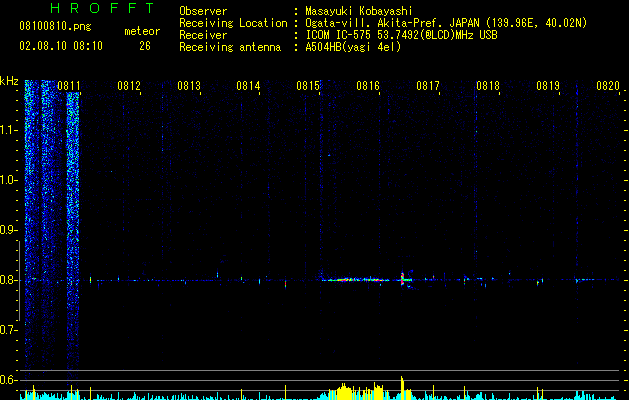Click the bright red echo burst before 0817

click(x=402, y=279)
